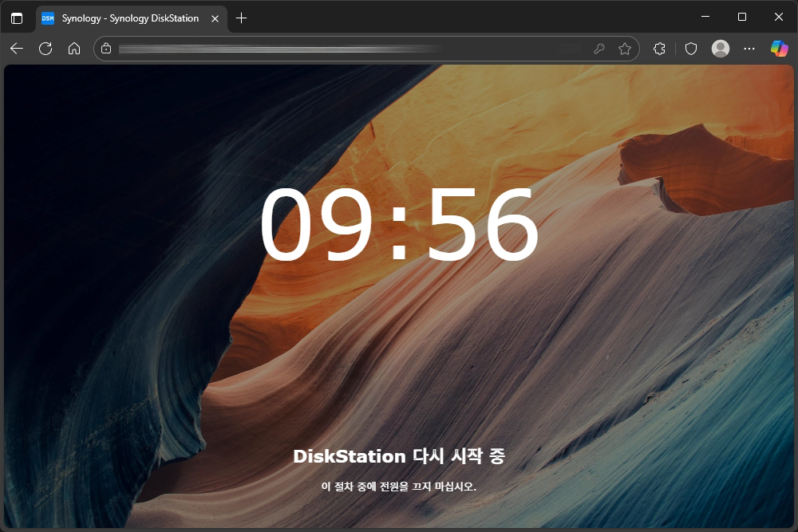
Task: Open the Copilot sidebar
Action: [779, 49]
